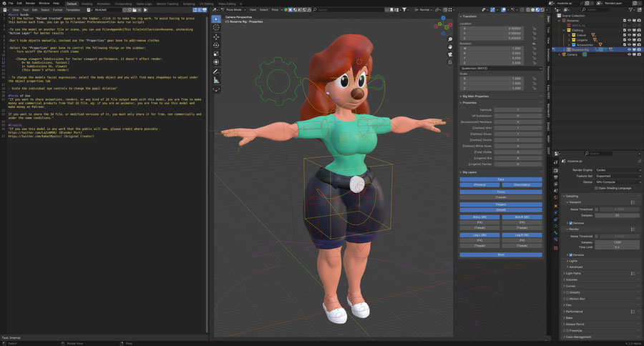
Task: Enable the Freestyle panel checkbox
Action: 567,330
